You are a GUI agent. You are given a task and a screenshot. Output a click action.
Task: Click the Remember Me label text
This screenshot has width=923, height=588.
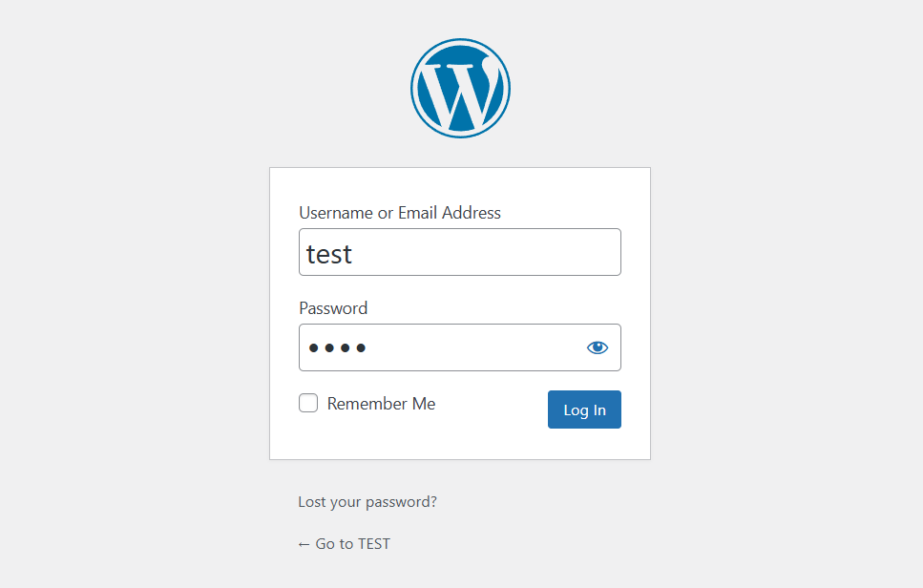tap(381, 403)
